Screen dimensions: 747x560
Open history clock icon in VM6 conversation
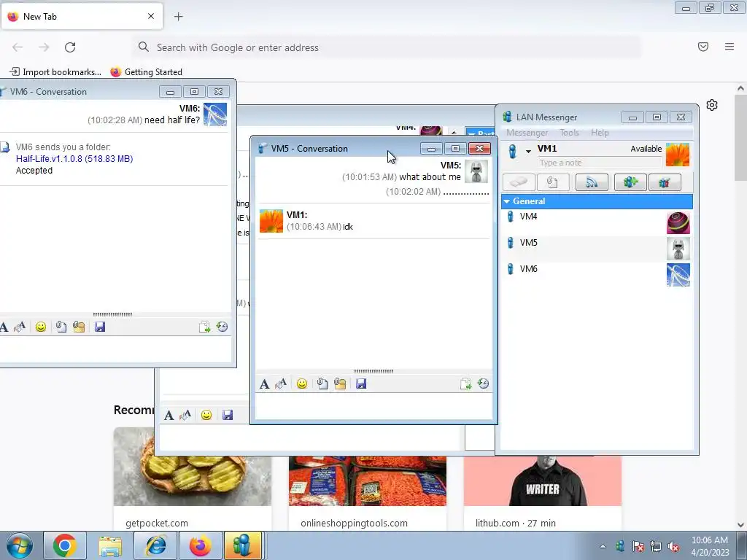pos(222,327)
